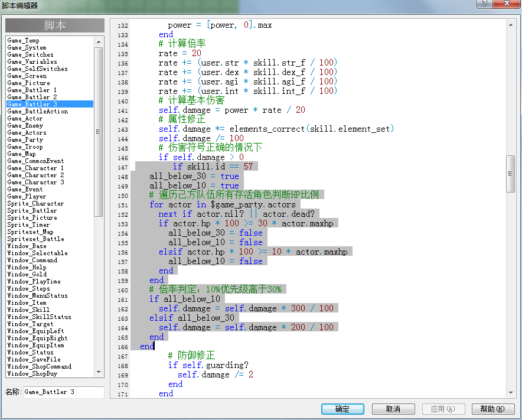Select Game_CommonEvent script
This screenshot has width=522, height=420.
(x=50, y=161)
